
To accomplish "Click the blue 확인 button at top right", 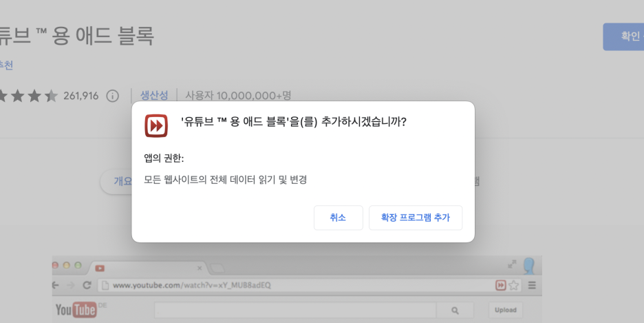I will tap(623, 37).
